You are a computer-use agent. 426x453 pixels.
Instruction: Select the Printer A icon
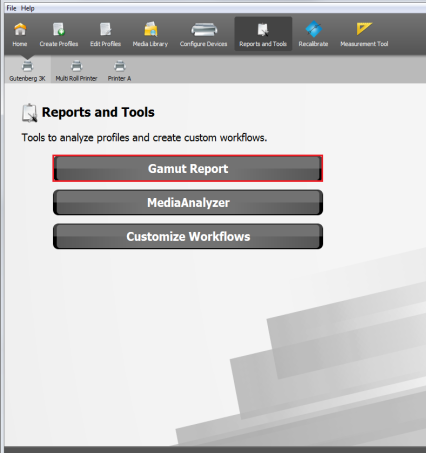coord(119,66)
